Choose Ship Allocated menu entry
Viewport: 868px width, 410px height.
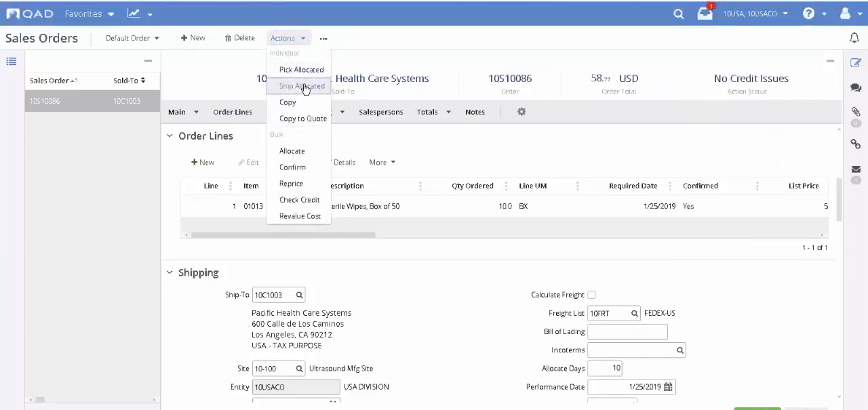[298, 86]
